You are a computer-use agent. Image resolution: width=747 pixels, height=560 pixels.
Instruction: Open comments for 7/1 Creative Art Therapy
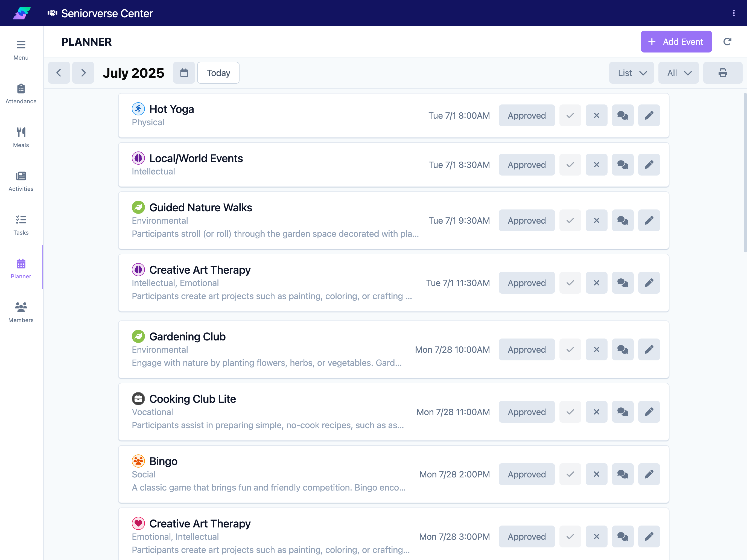[x=623, y=283]
